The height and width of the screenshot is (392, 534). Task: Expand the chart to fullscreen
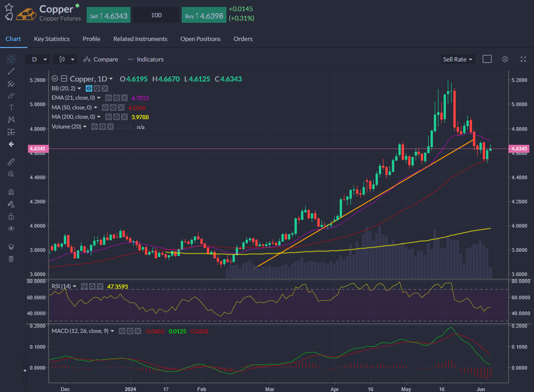click(523, 59)
